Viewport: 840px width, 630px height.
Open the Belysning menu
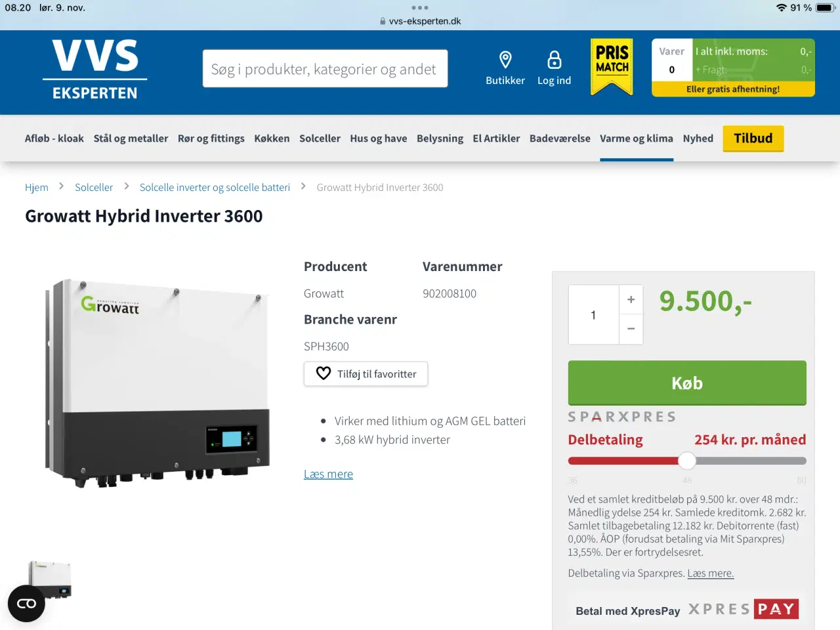pos(440,138)
